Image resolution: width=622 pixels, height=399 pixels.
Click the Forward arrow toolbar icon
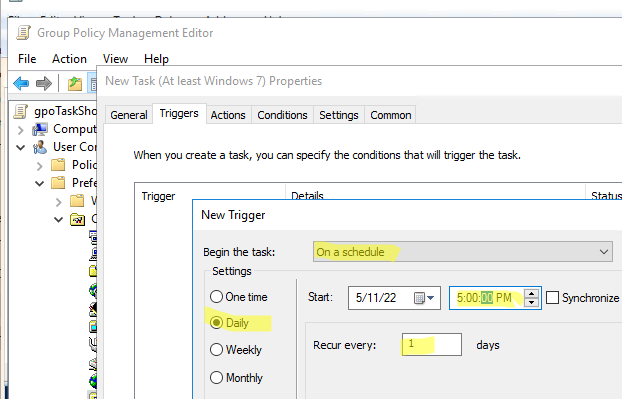pos(44,83)
